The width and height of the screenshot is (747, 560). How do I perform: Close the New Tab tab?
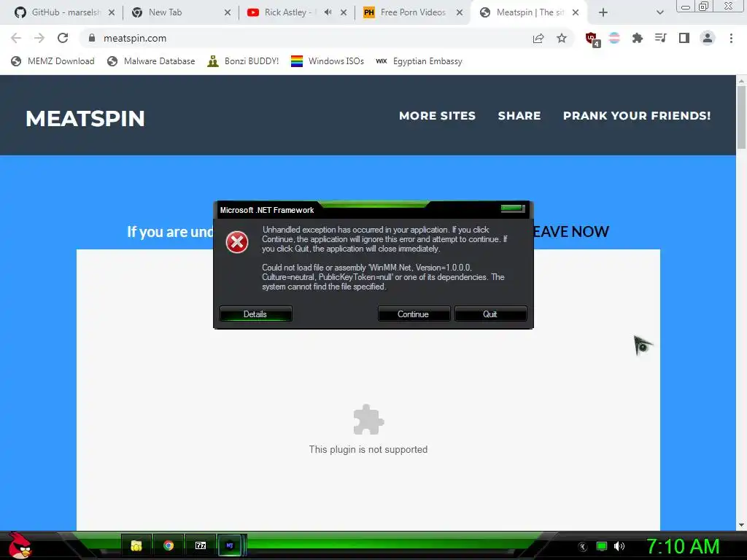coord(228,13)
